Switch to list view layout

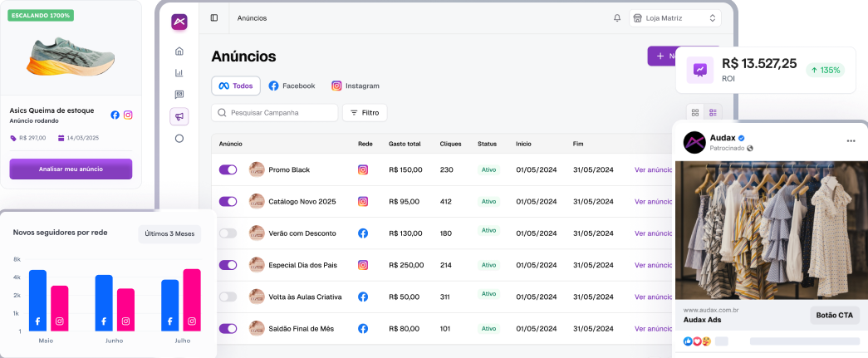point(713,112)
